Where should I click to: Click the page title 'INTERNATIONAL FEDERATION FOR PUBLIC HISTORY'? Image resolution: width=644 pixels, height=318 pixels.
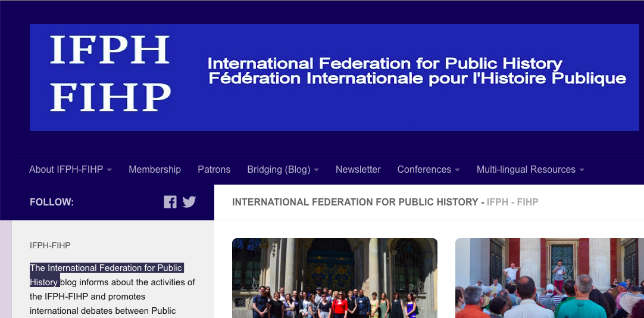[x=355, y=202]
